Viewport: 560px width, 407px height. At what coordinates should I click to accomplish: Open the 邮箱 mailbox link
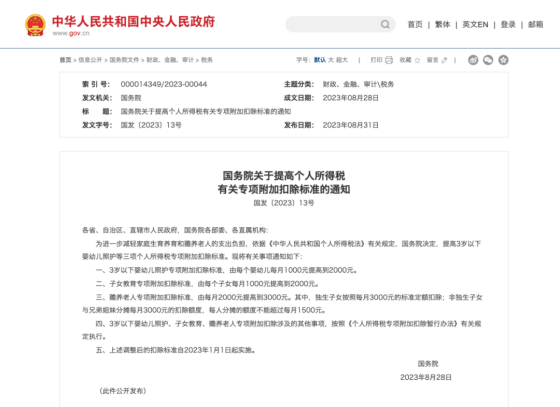[536, 25]
